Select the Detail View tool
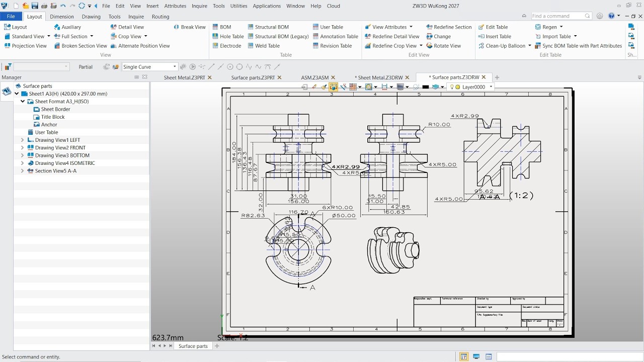 pyautogui.click(x=127, y=27)
